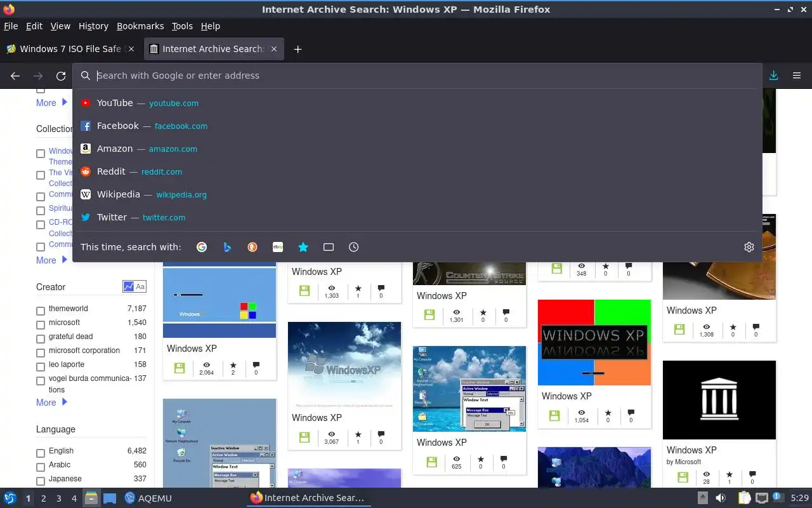This screenshot has width=812, height=508.
Task: Open the History menu
Action: (93, 26)
